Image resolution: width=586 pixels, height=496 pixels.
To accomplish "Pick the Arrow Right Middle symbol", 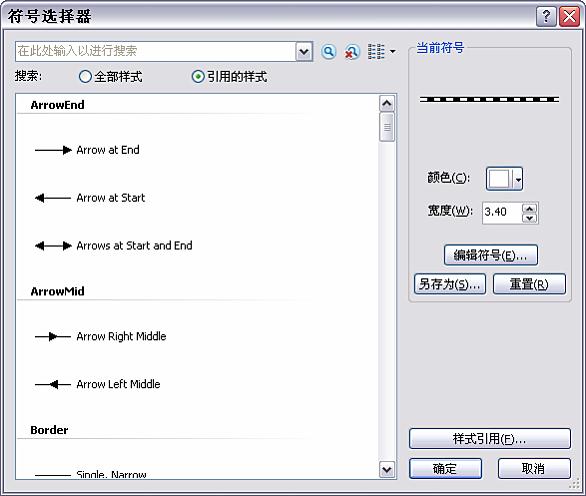I will (100, 336).
